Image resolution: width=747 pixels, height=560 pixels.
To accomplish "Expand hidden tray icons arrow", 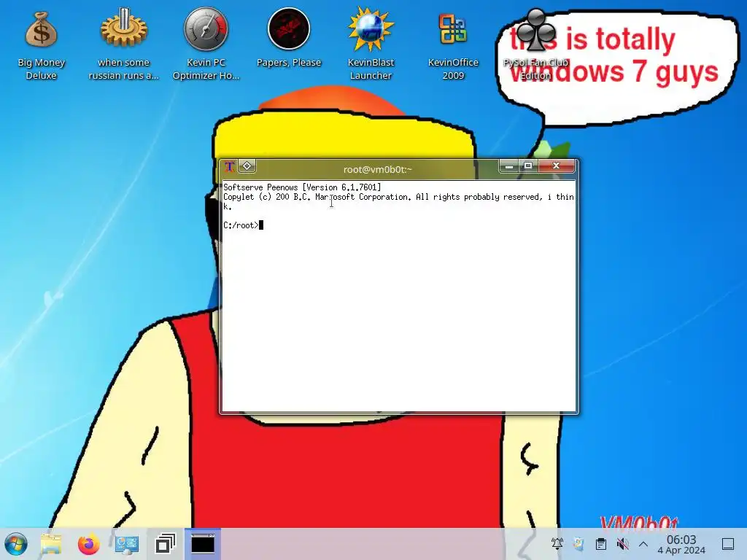I will tap(643, 543).
